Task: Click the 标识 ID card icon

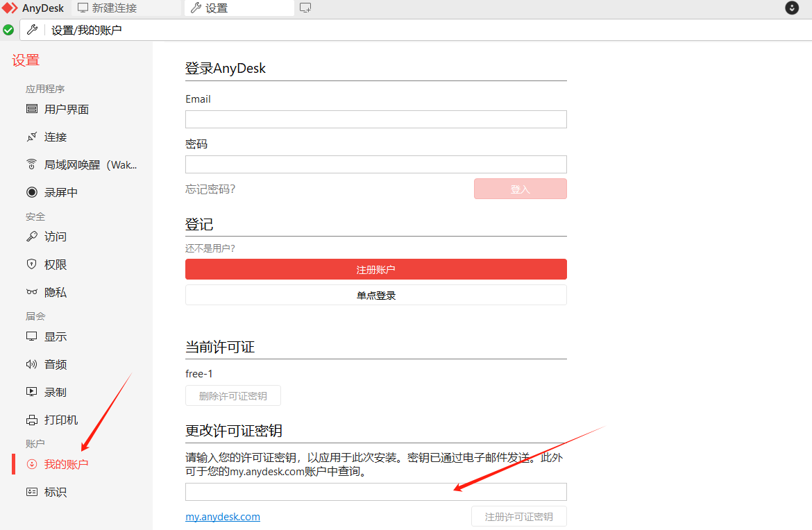Action: [x=32, y=492]
